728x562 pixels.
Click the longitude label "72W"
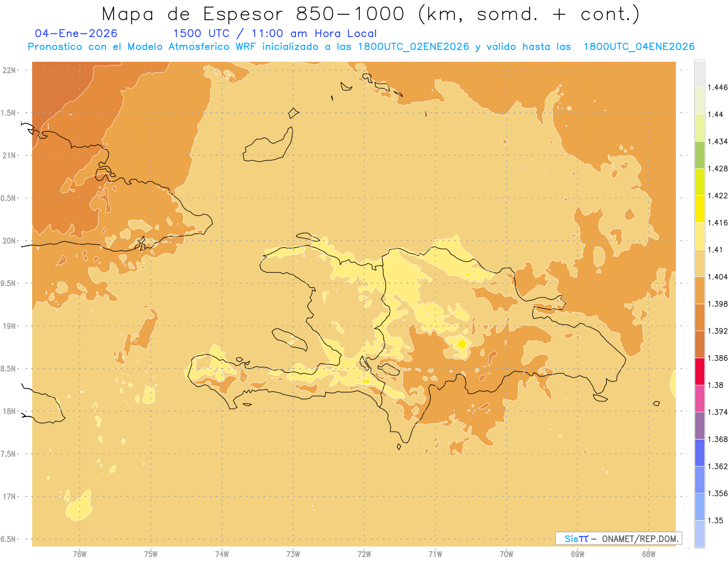coord(364,554)
